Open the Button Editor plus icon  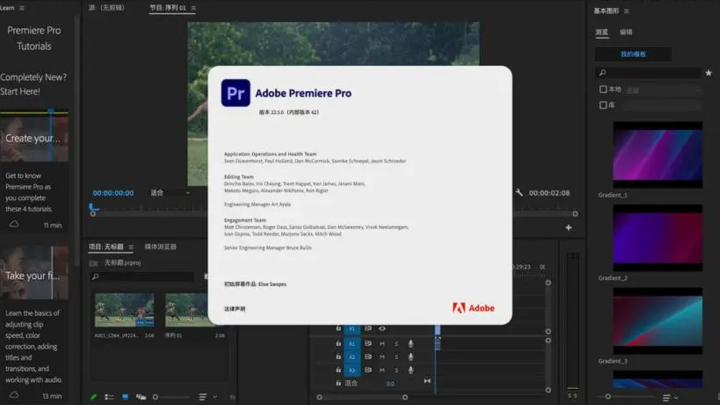click(568, 228)
